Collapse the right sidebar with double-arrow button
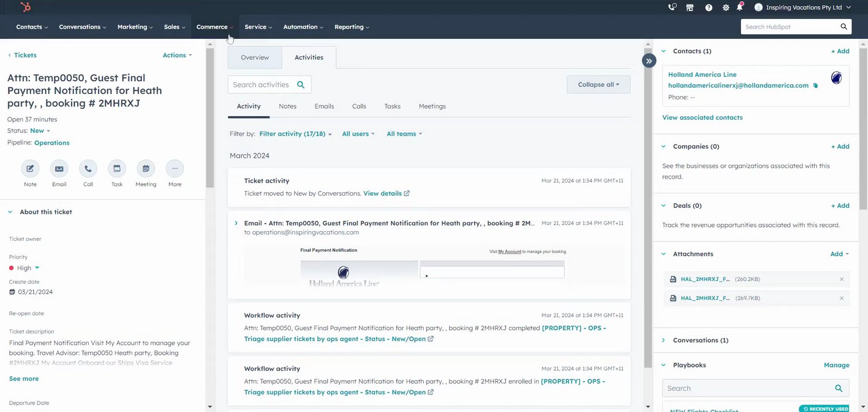This screenshot has width=868, height=412. point(649,61)
